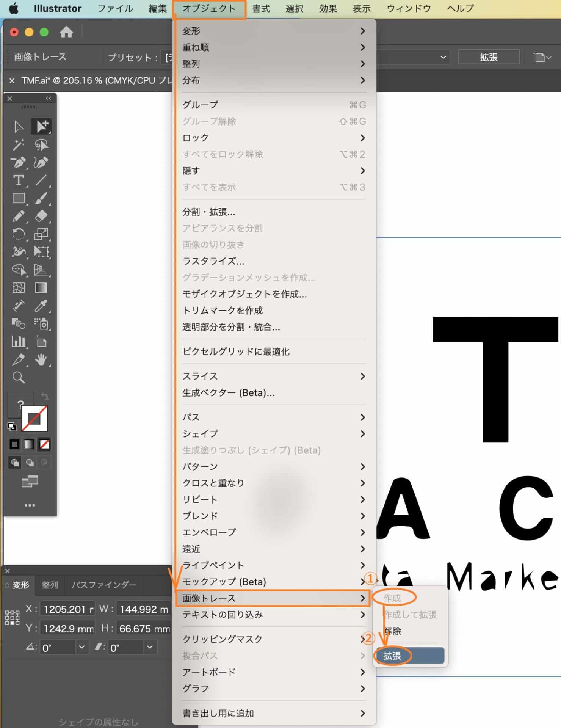The height and width of the screenshot is (728, 561).
Task: Select the Eraser tool
Action: 41,216
